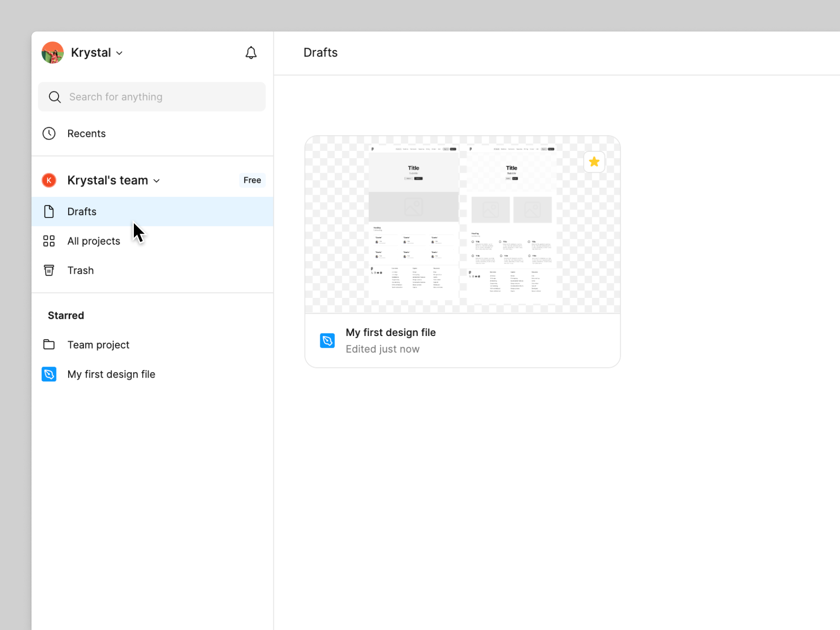The image size is (840, 630).
Task: Click the Trash bin icon
Action: [49, 270]
